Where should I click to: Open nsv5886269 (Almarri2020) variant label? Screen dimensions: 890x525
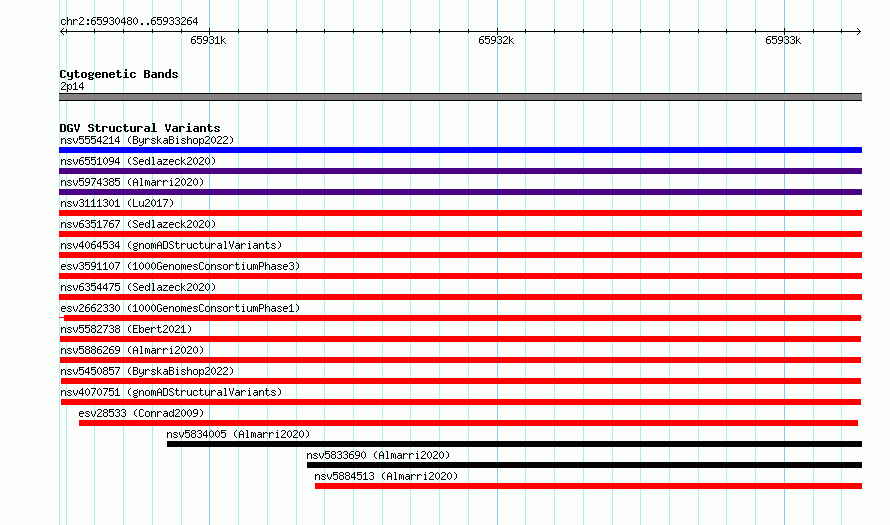pos(132,350)
